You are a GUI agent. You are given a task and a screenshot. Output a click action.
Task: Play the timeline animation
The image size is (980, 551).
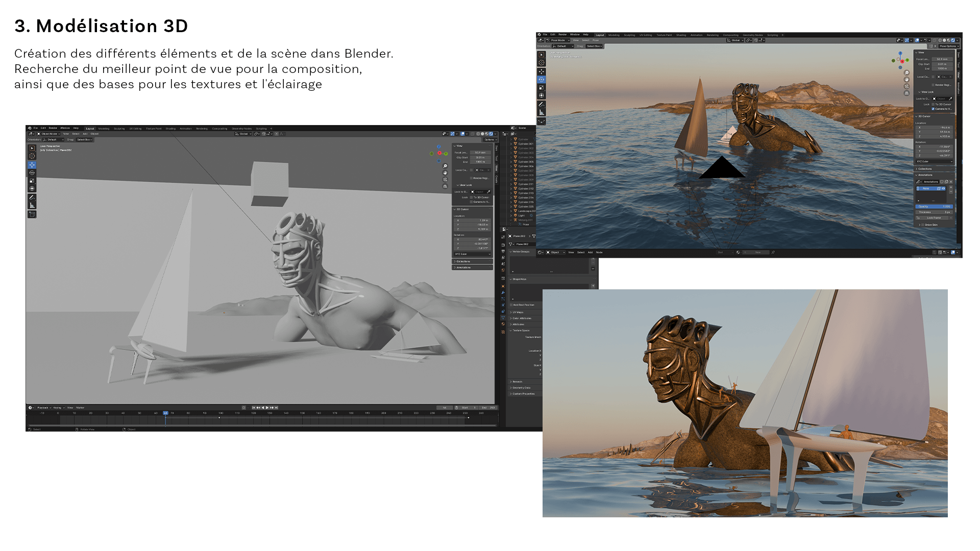point(267,408)
